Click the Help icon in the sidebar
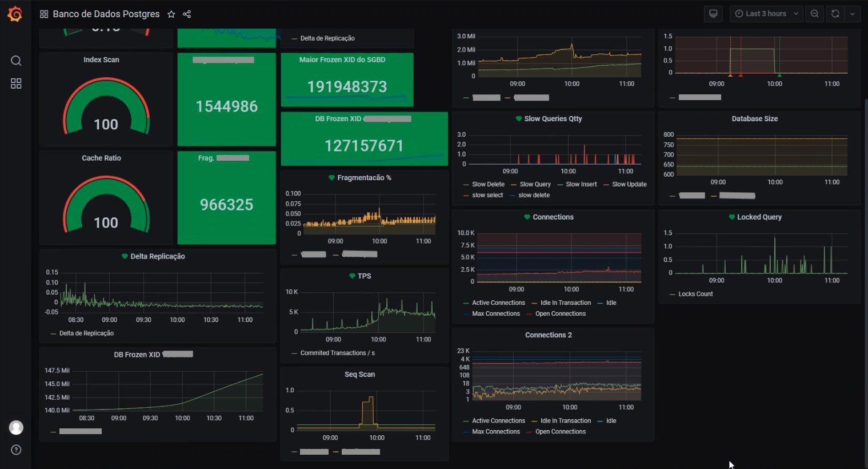This screenshot has width=868, height=469. click(x=15, y=450)
